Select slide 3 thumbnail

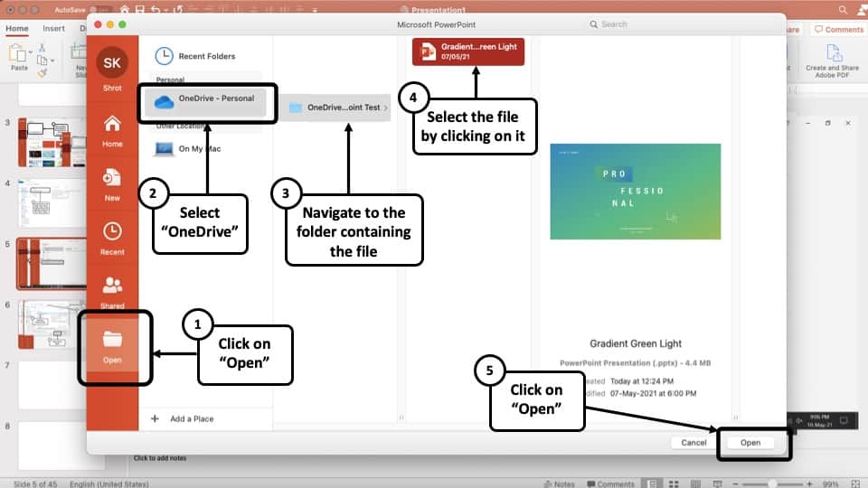[x=51, y=142]
